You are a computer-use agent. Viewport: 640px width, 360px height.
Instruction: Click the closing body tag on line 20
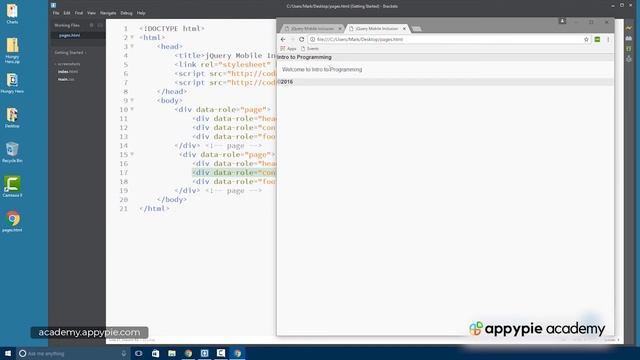tap(172, 200)
